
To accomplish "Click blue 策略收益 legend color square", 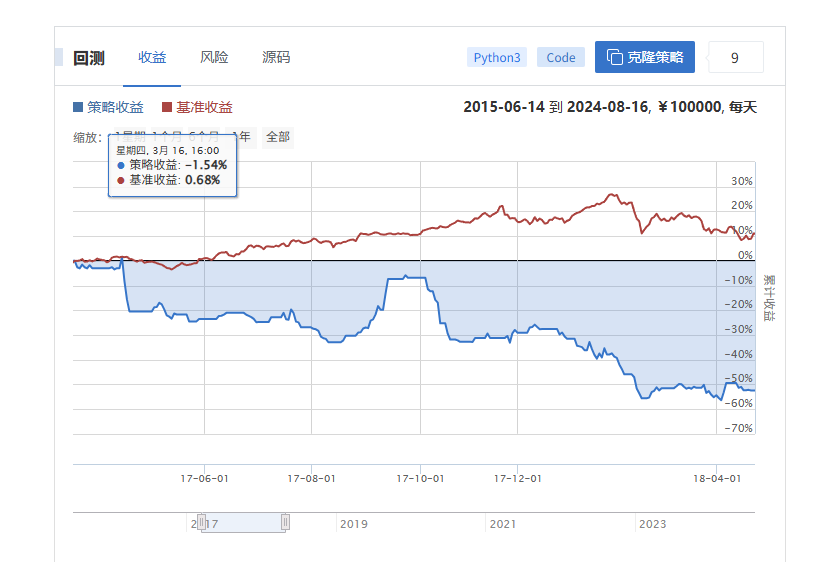I will [78, 107].
